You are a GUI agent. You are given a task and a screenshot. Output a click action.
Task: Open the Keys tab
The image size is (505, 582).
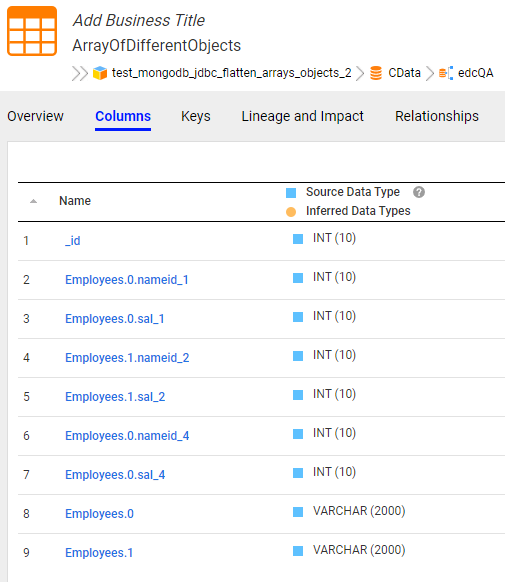click(x=196, y=116)
